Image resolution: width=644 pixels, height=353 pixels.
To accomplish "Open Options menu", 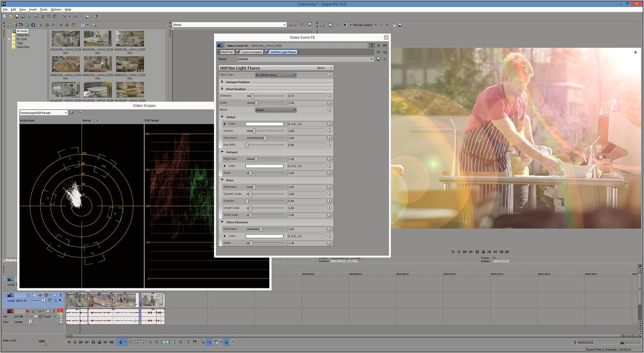I will (x=56, y=9).
